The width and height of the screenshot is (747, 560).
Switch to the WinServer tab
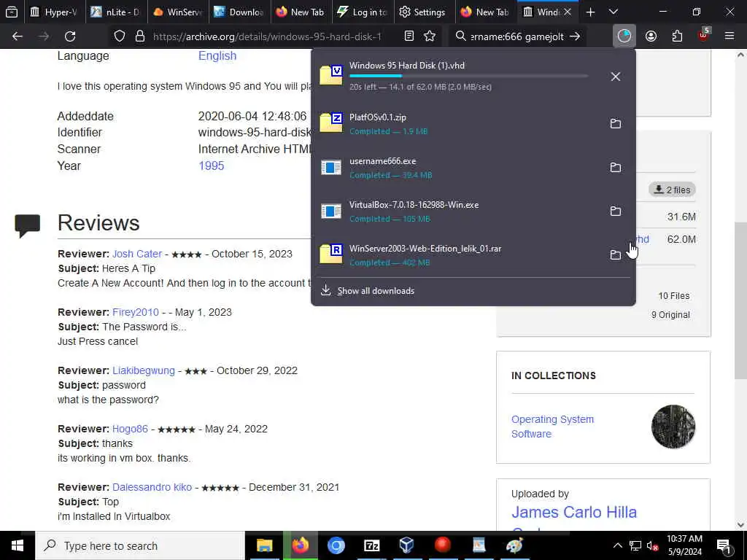[177, 12]
